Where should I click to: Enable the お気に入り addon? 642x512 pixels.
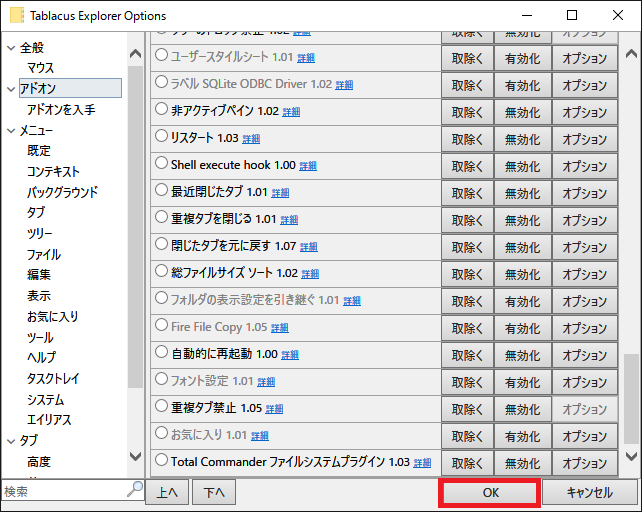click(x=522, y=437)
